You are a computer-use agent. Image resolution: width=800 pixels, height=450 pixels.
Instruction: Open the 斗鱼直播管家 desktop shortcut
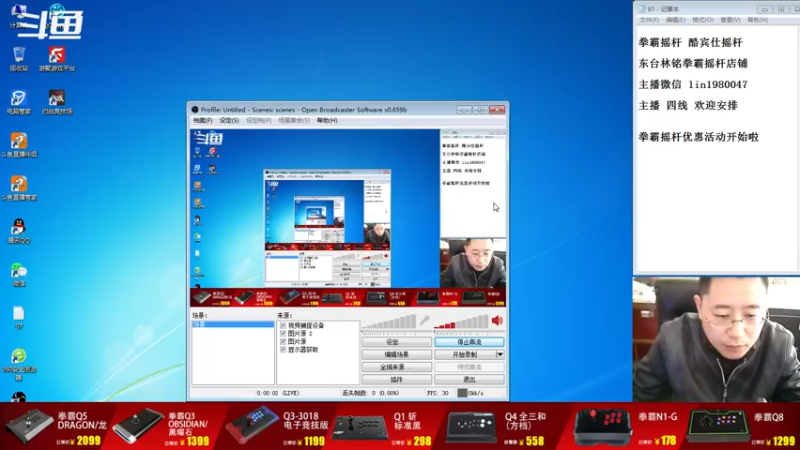19,188
